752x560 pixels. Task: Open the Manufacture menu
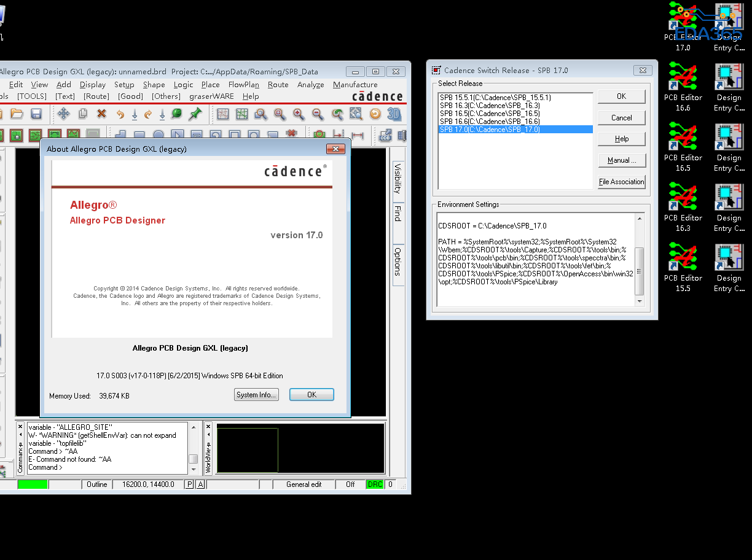(x=355, y=85)
